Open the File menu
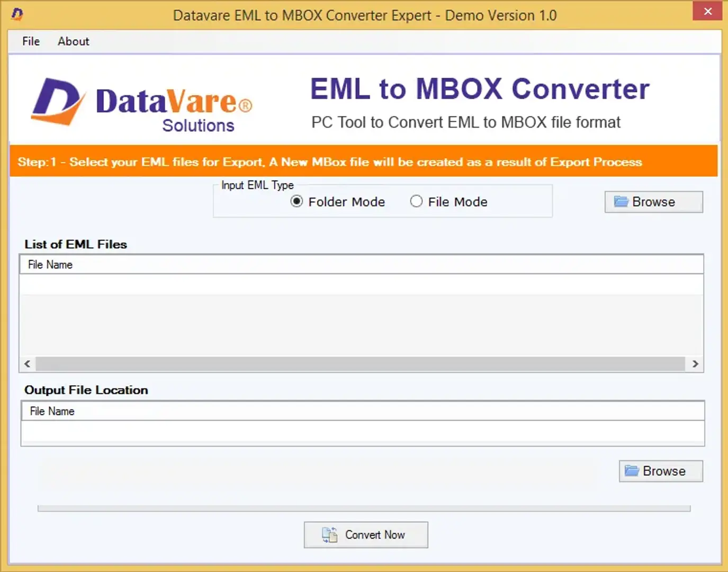This screenshot has height=572, width=728. (x=31, y=41)
